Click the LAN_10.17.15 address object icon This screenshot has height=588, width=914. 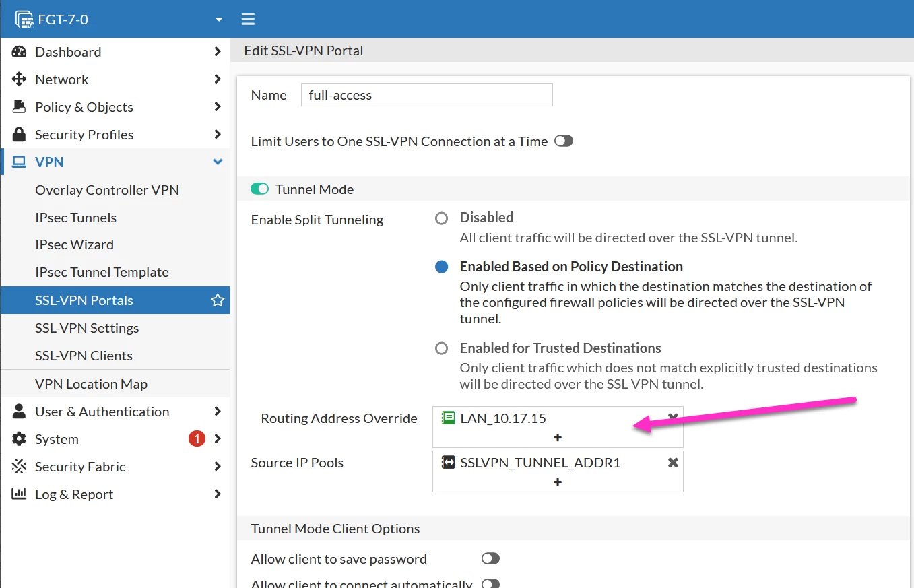coord(448,418)
